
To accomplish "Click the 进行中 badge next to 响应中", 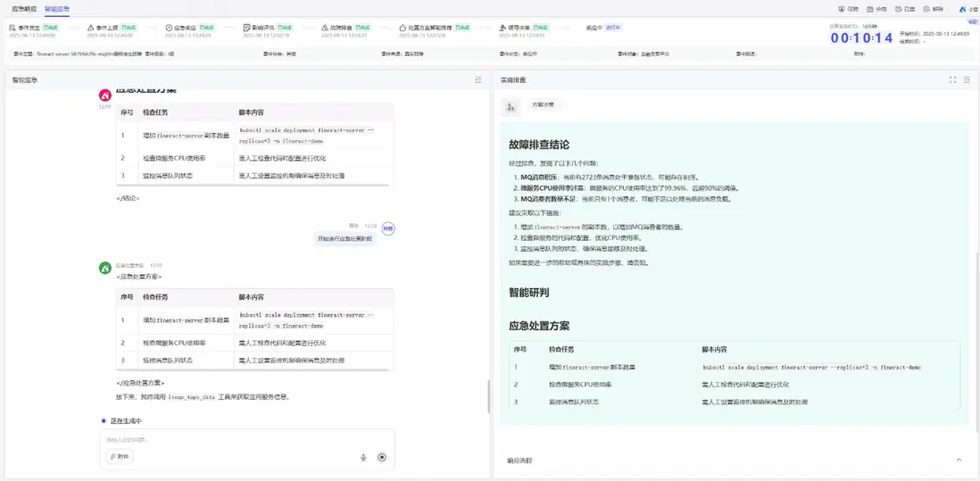I will pos(613,29).
